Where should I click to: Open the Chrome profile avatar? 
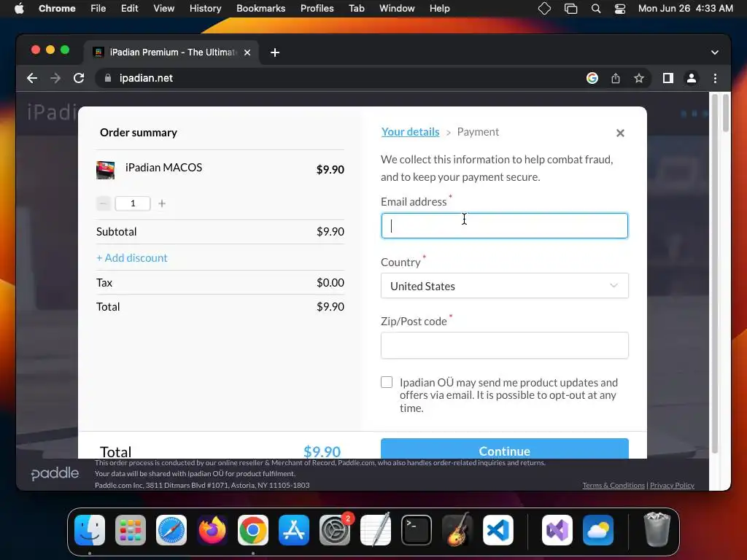692,78
